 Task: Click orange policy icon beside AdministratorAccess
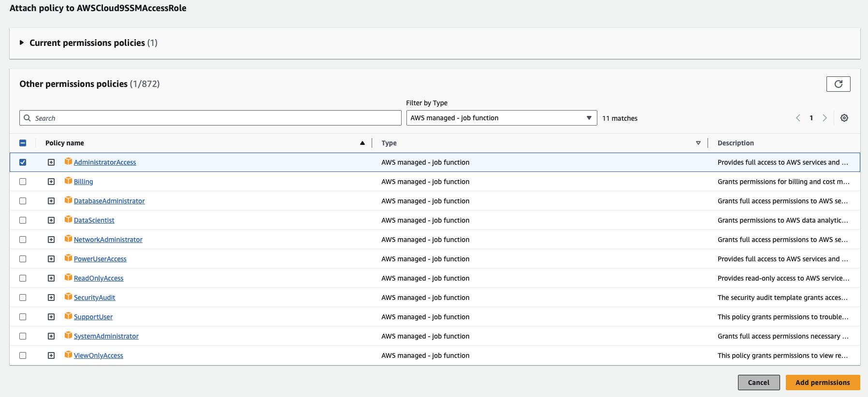(x=68, y=161)
